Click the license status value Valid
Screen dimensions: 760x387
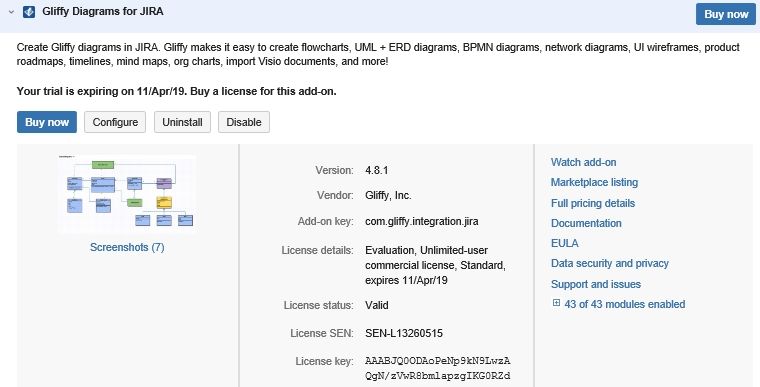tap(377, 305)
